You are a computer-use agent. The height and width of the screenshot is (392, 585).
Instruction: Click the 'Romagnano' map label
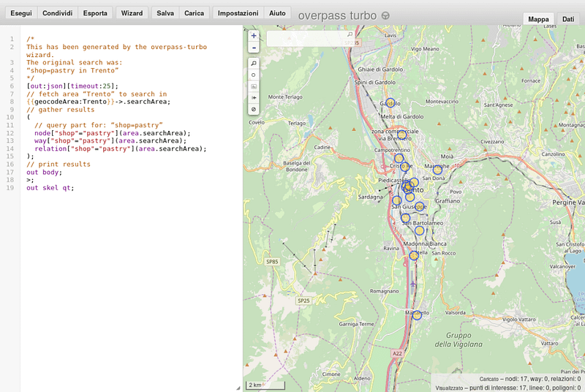tap(385, 291)
